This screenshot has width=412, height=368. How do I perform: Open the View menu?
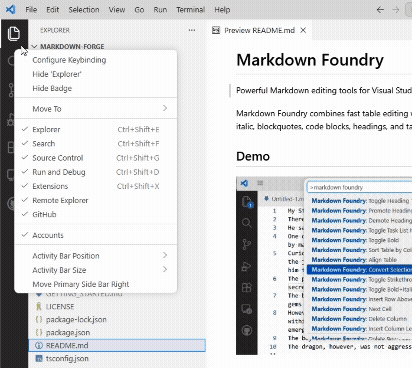pos(117,10)
